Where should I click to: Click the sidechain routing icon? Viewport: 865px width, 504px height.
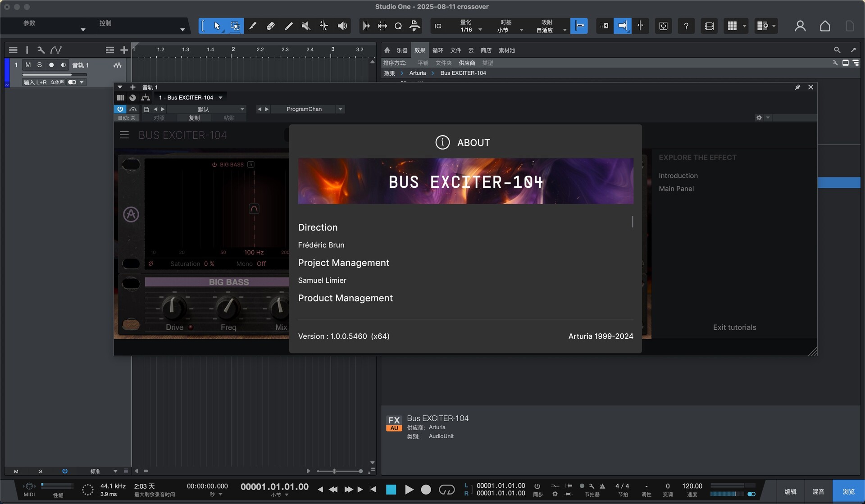[145, 98]
